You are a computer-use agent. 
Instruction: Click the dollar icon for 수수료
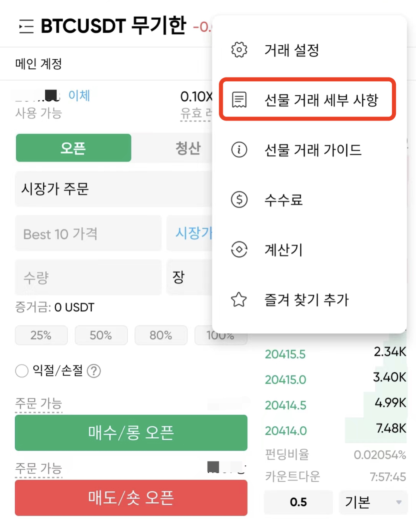click(x=239, y=200)
